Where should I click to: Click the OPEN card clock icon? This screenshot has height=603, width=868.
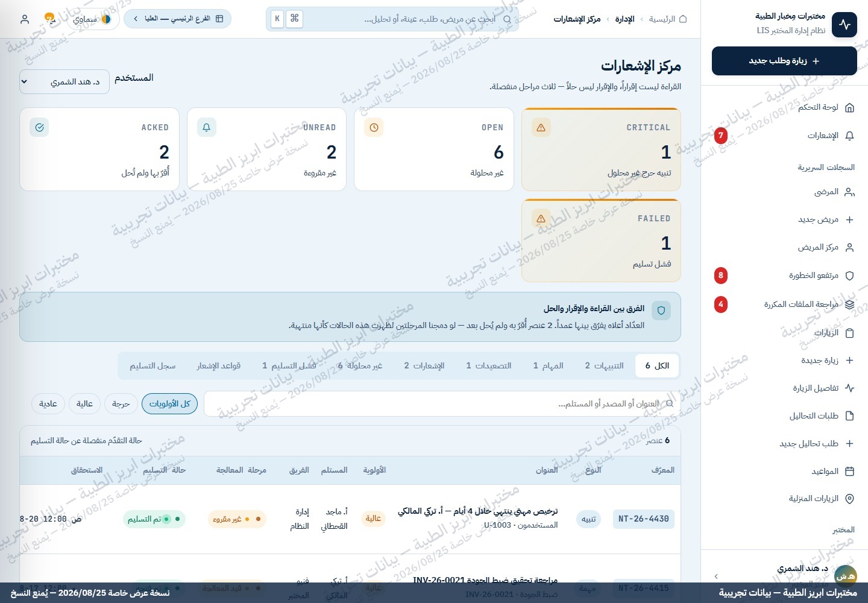(x=374, y=128)
